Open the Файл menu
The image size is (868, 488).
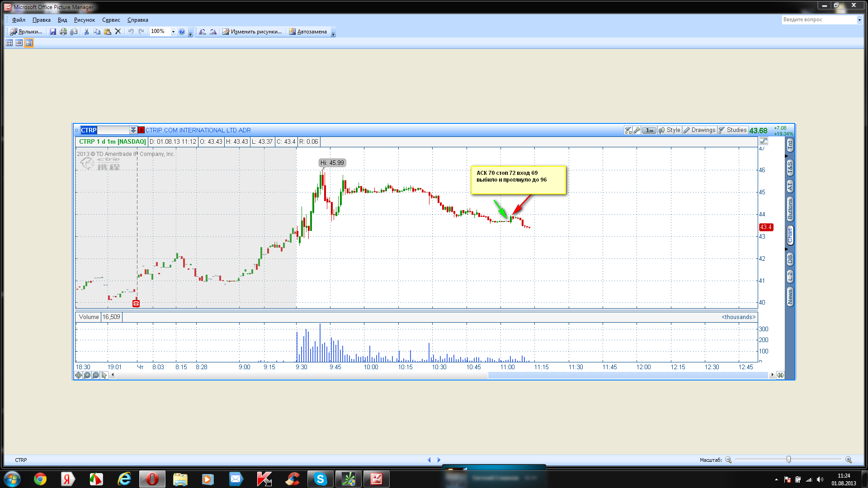(x=19, y=20)
